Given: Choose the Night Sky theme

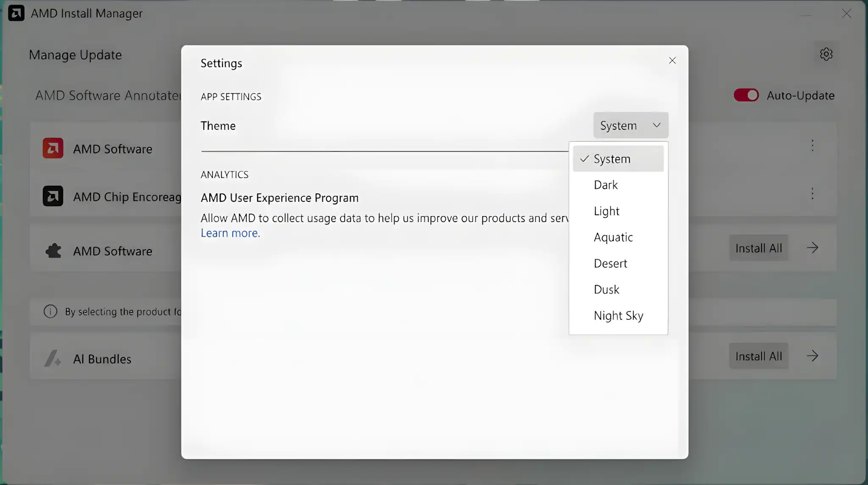Looking at the screenshot, I should coord(618,316).
